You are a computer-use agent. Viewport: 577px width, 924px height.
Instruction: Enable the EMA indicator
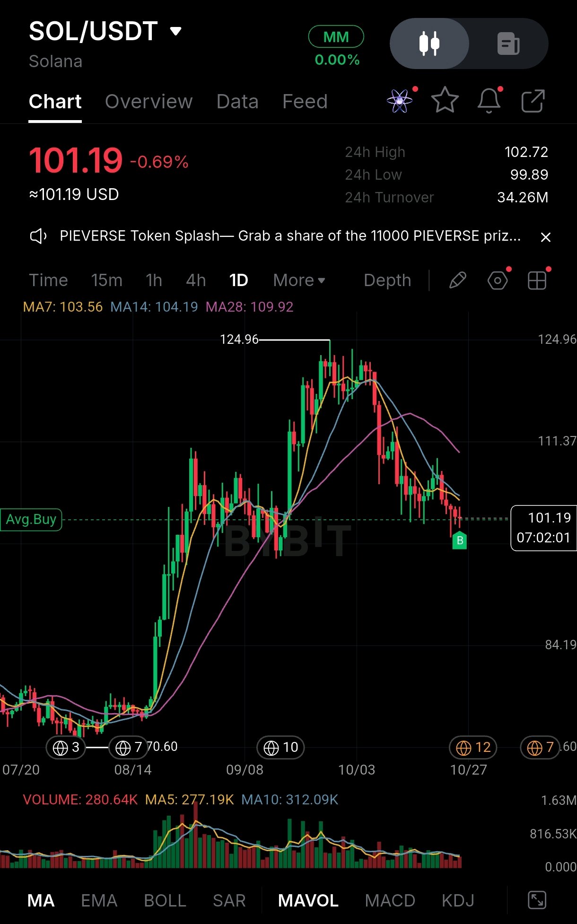click(x=99, y=901)
